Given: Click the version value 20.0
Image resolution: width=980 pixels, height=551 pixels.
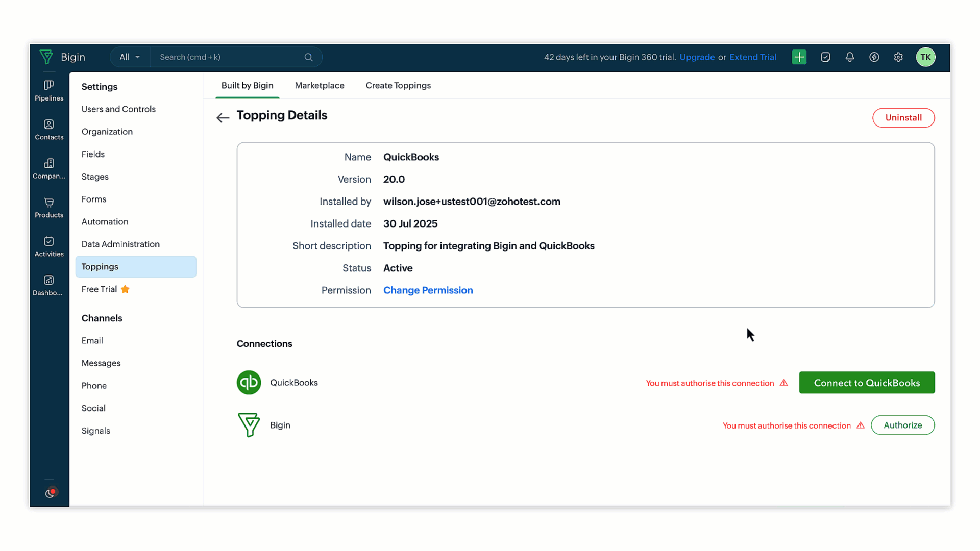Looking at the screenshot, I should pyautogui.click(x=394, y=180).
